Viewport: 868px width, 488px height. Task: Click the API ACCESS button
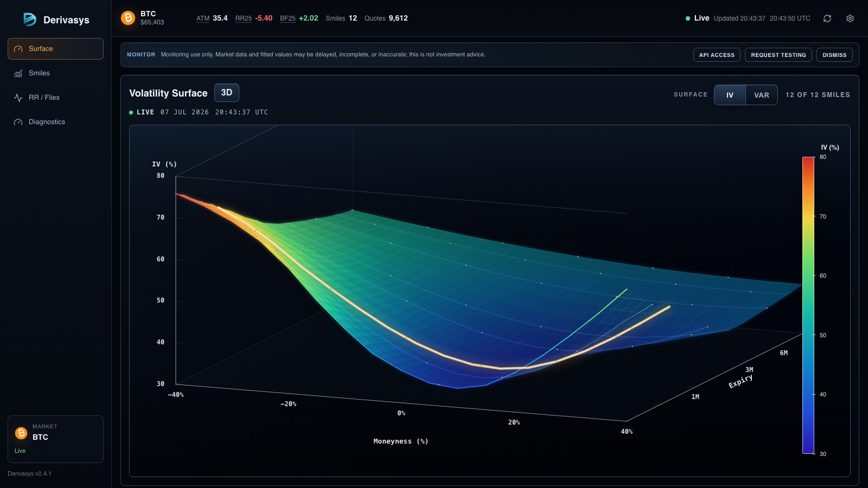pos(717,55)
